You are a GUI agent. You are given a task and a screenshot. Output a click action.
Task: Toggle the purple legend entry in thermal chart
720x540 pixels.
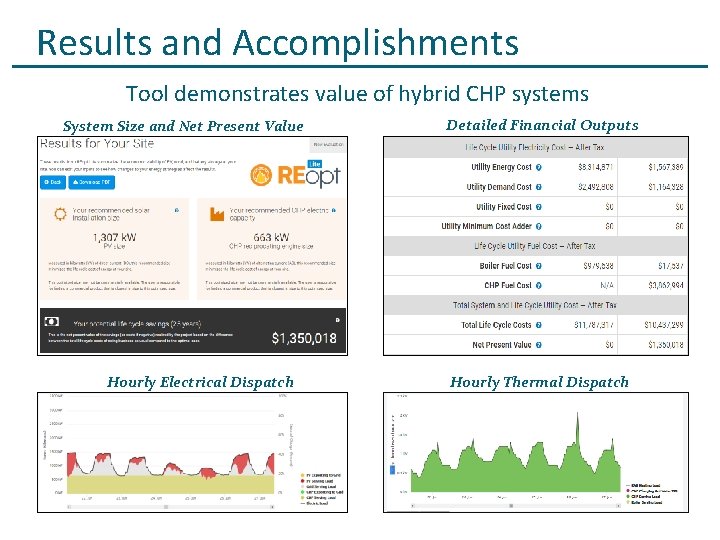pos(652,491)
